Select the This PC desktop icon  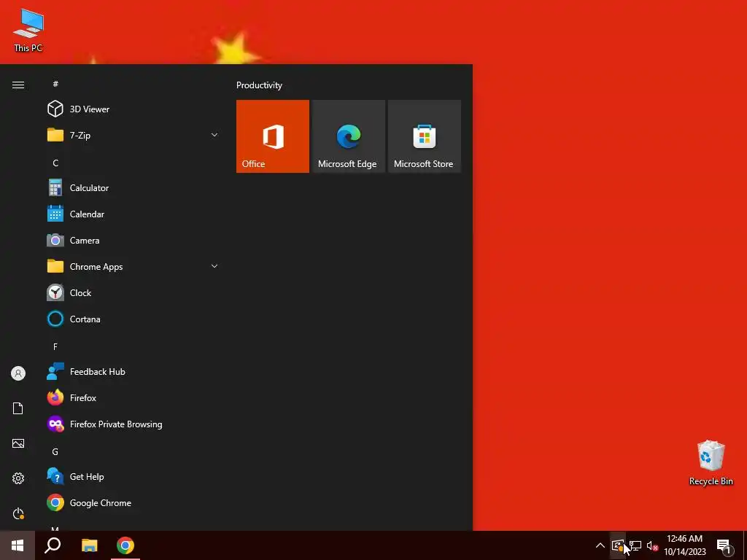click(x=28, y=30)
